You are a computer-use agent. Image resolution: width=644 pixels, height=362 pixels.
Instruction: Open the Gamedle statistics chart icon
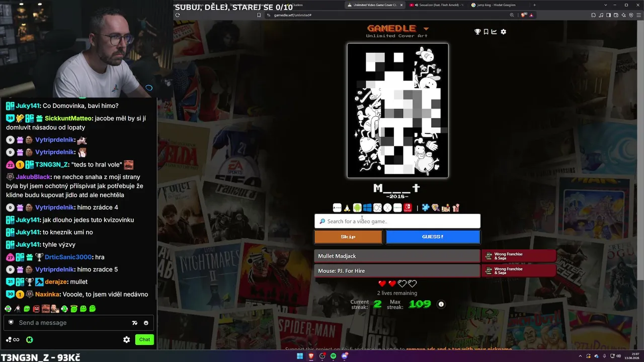click(494, 32)
